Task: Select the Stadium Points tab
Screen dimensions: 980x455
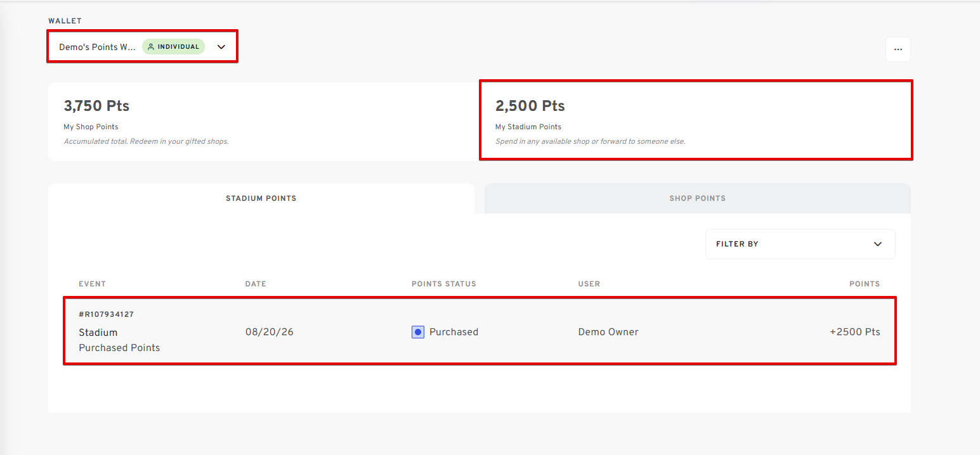Action: [x=261, y=198]
